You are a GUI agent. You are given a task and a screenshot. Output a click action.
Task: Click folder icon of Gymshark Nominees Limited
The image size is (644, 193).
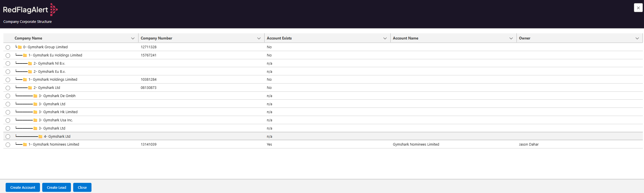(25, 144)
